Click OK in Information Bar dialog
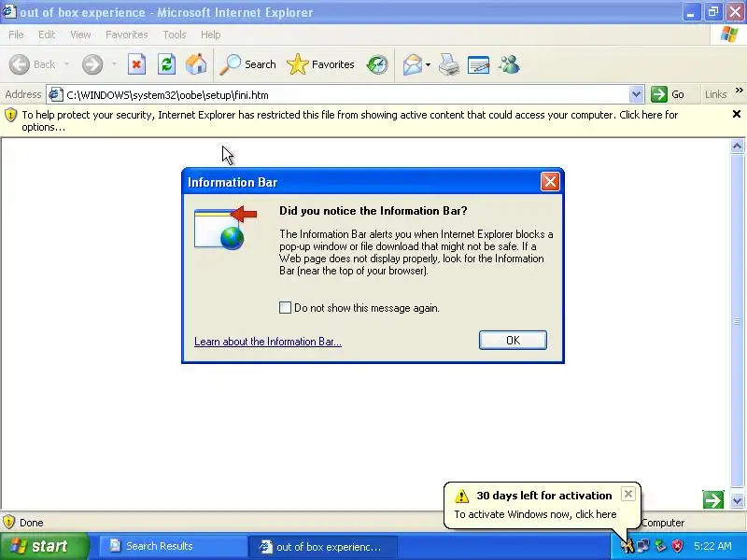This screenshot has height=560, width=747. click(x=513, y=340)
